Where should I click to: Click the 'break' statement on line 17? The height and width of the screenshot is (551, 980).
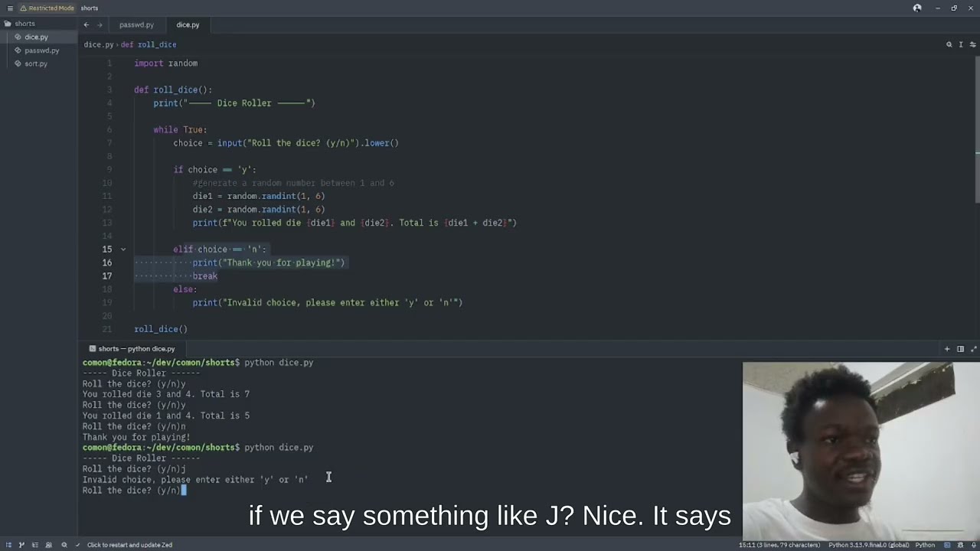[205, 276]
